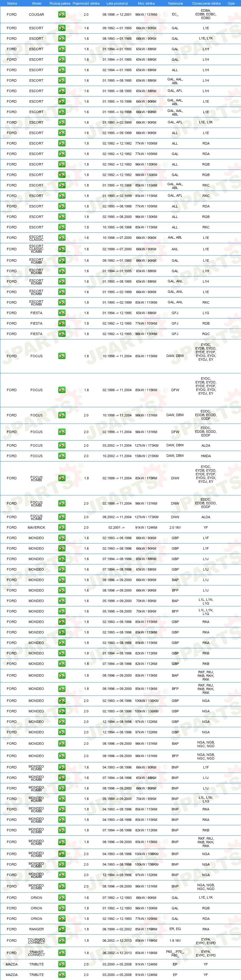Image resolution: width=241 pixels, height=980 pixels.
Task: Click the Marka column header
Action: click(12, 3)
